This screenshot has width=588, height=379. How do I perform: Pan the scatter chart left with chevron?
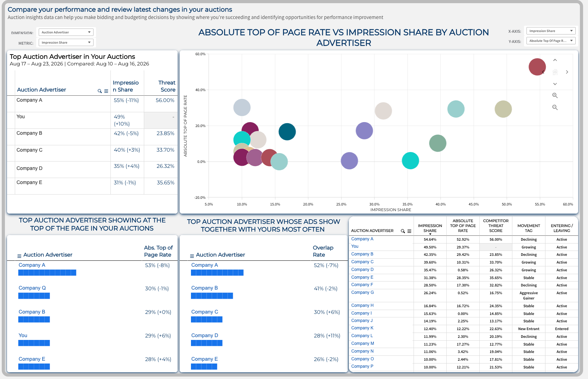tap(543, 72)
